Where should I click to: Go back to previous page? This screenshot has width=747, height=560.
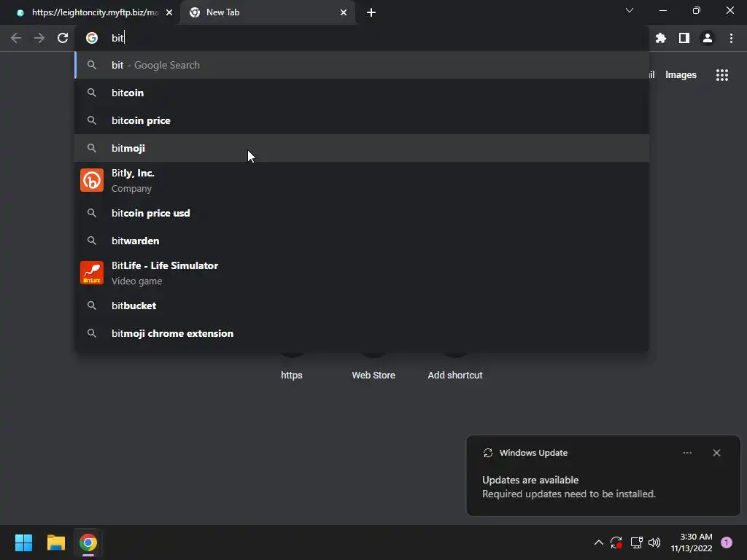point(16,38)
